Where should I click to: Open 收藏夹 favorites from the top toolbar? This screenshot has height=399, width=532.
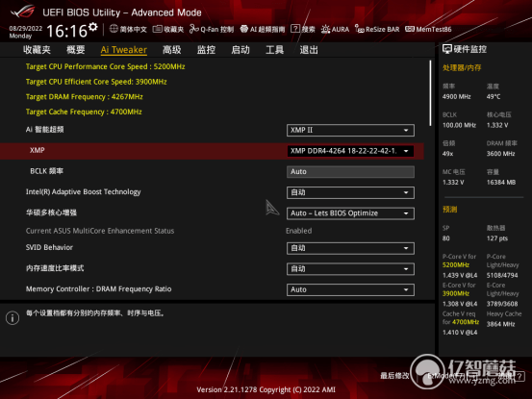[x=168, y=29]
